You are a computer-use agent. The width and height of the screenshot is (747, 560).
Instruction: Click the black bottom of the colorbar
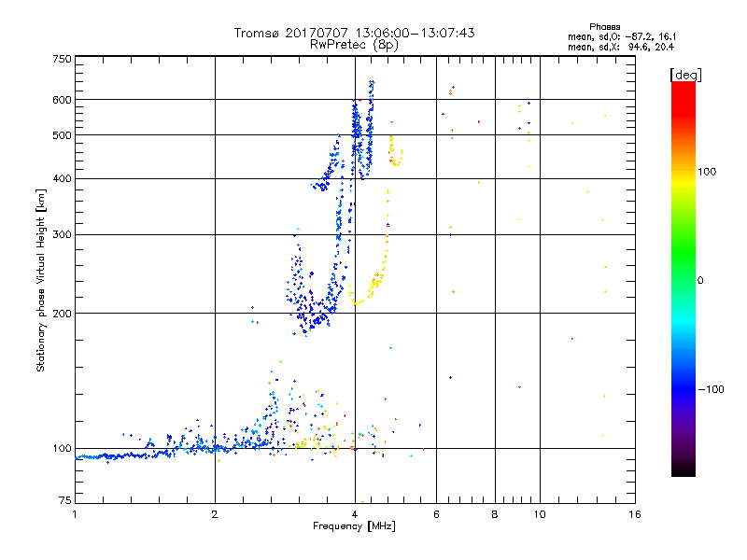(684, 469)
